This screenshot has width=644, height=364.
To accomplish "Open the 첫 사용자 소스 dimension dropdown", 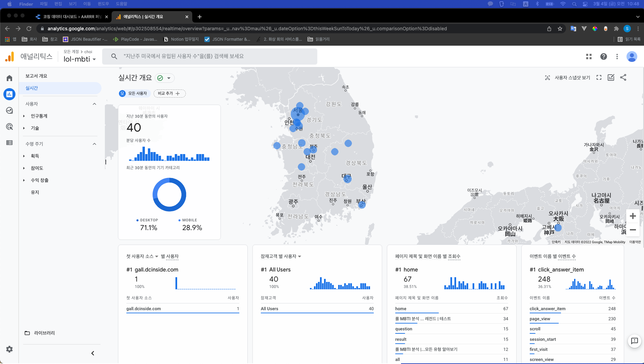I will point(157,256).
